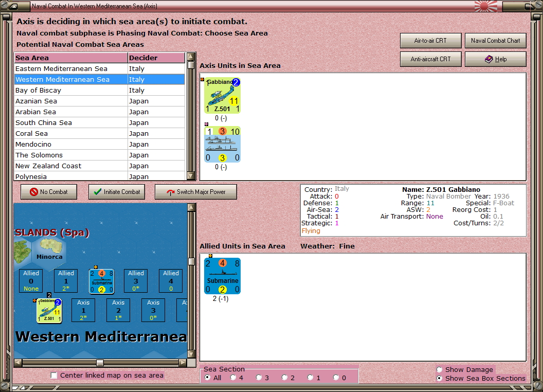Click the Decider column header
The height and width of the screenshot is (392, 543).
point(156,58)
